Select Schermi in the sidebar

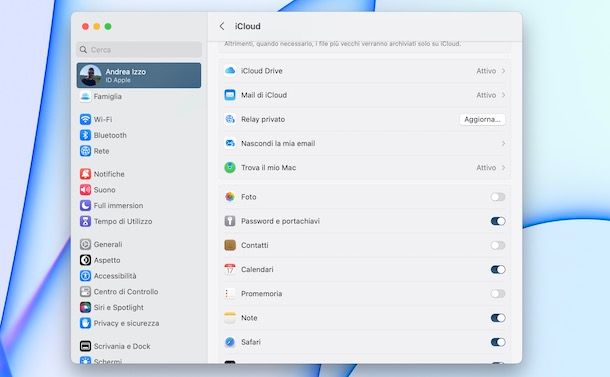click(x=107, y=361)
